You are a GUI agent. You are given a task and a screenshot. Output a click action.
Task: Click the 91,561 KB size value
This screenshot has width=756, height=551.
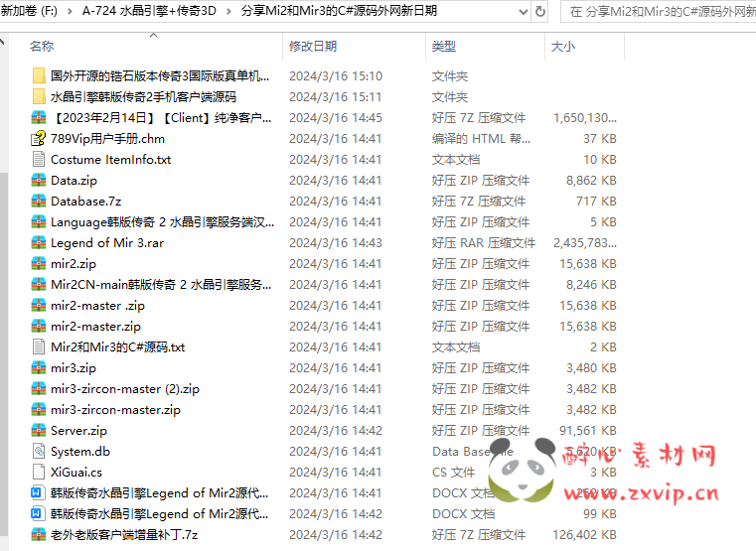coord(588,431)
